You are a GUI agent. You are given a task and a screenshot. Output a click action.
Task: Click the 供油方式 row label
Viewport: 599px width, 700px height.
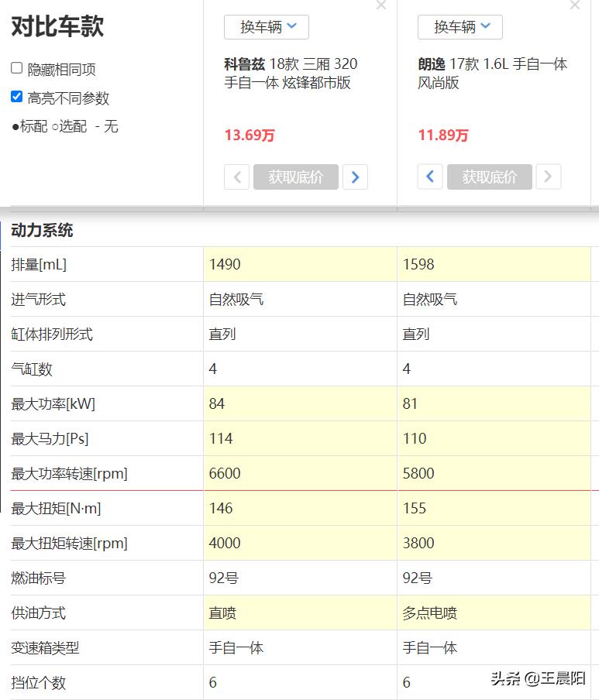pyautogui.click(x=39, y=612)
